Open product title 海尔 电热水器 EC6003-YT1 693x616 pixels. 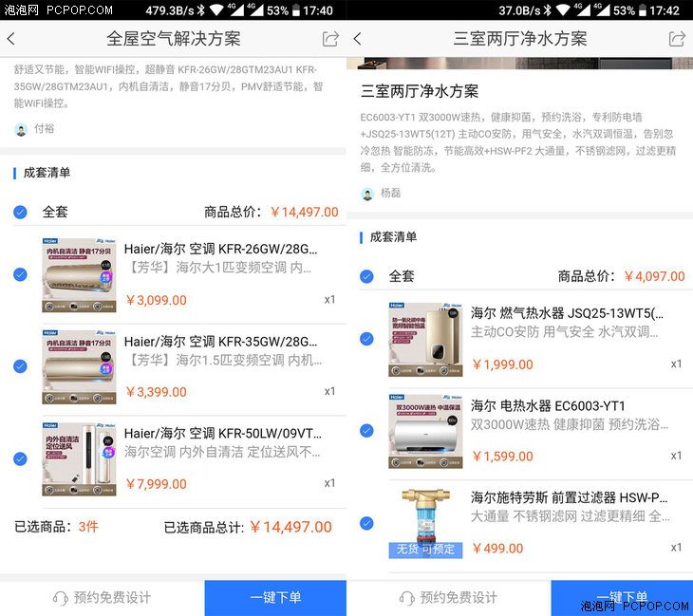pyautogui.click(x=548, y=405)
